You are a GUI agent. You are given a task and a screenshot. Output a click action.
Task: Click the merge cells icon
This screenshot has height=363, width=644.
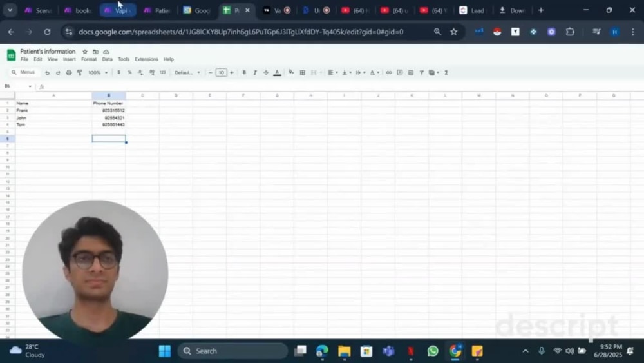point(314,72)
